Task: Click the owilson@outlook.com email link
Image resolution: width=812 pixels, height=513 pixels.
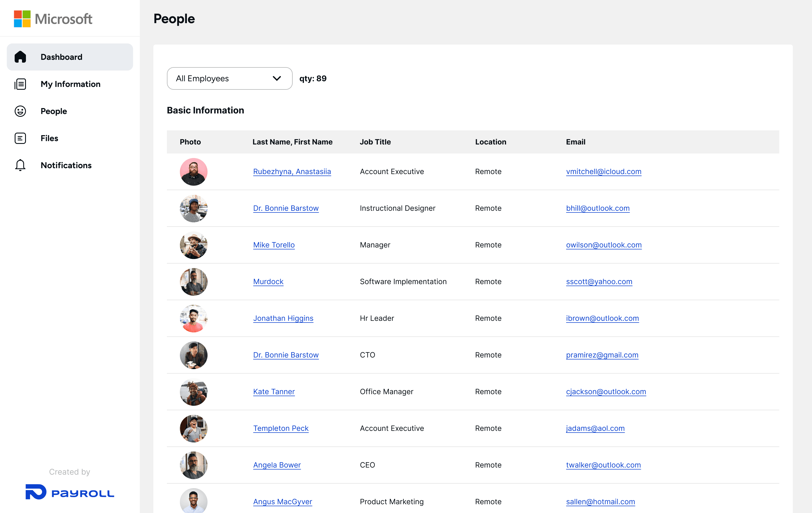Action: (603, 245)
